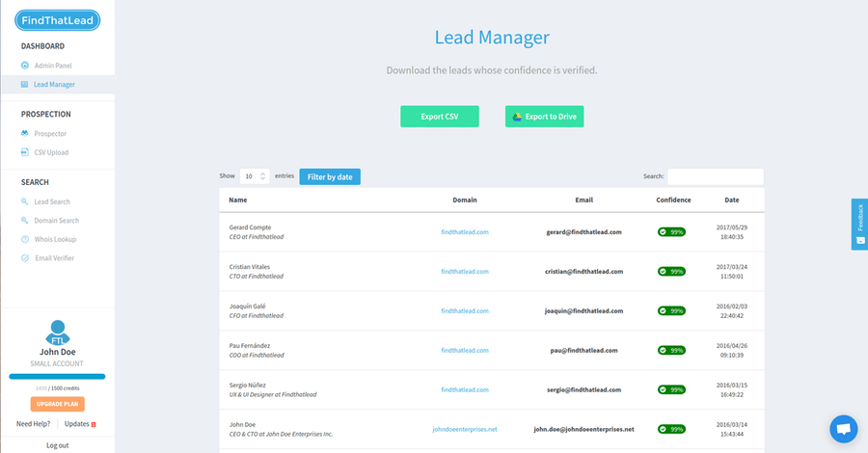The image size is (868, 453).
Task: Sort table by Date column header
Action: (732, 200)
